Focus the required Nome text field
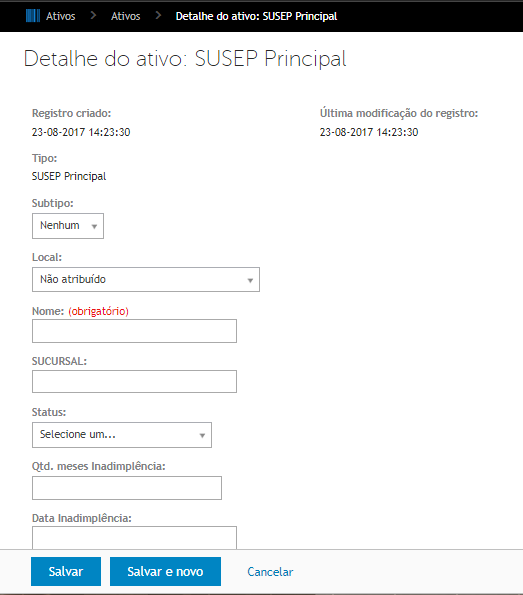Screen dimensions: 523x595 pos(134,331)
